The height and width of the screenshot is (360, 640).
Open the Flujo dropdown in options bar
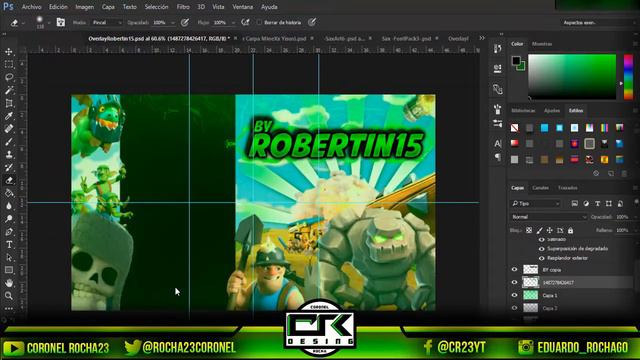click(233, 23)
